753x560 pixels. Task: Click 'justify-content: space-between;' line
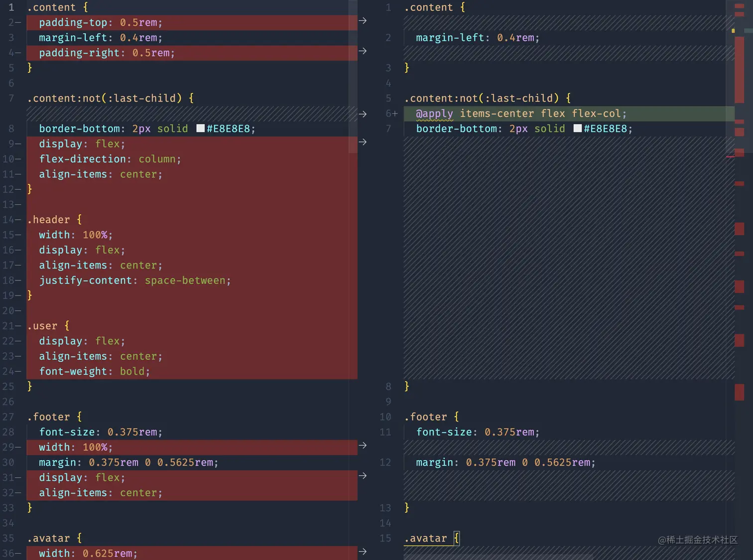pos(135,280)
